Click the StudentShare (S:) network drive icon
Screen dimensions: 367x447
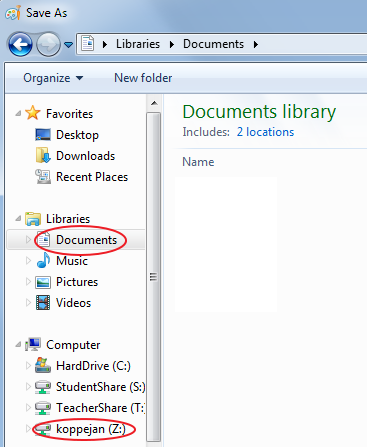tap(43, 387)
